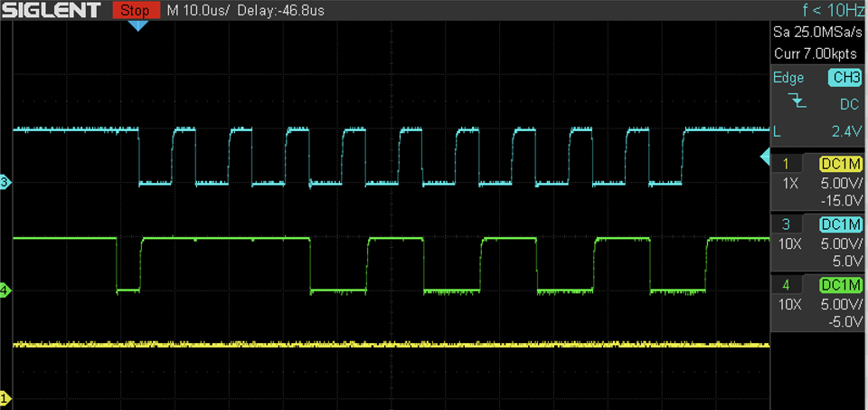Click the channel 4 ground marker
This screenshot has height=410, width=868.
coord(5,290)
